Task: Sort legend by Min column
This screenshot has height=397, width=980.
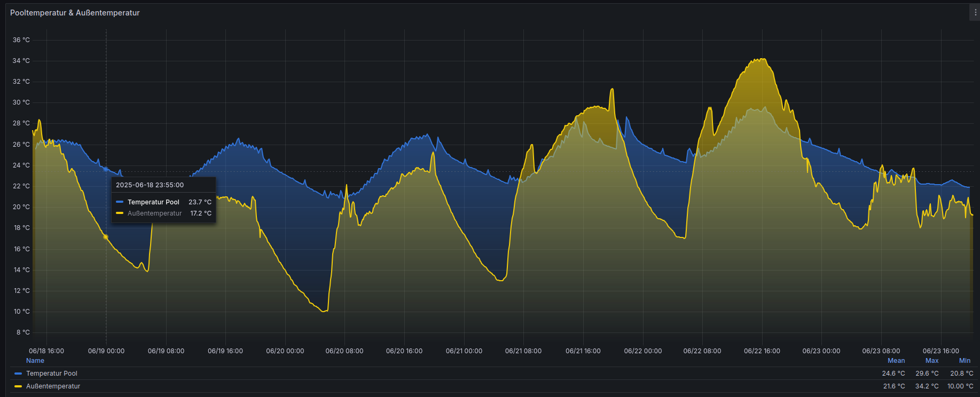Action: coord(965,361)
